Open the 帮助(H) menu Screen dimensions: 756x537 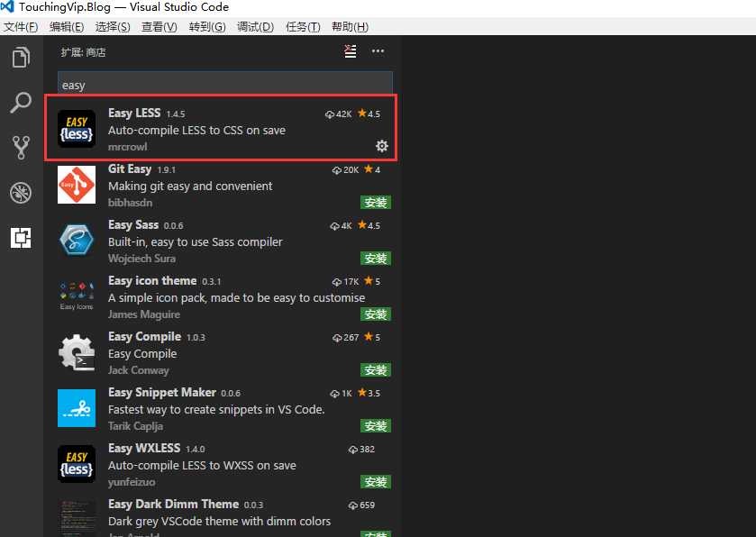coord(350,27)
